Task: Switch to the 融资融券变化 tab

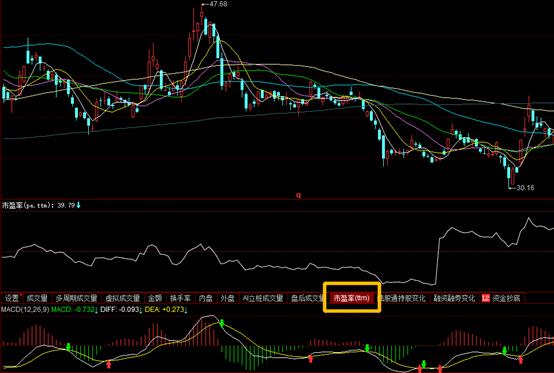Action: click(x=454, y=298)
